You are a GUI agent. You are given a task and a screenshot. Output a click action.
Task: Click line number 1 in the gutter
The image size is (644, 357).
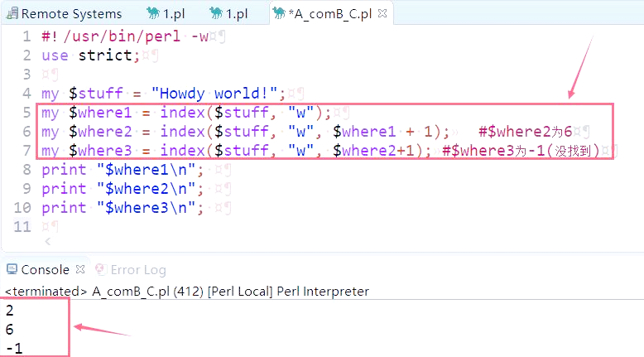26,36
